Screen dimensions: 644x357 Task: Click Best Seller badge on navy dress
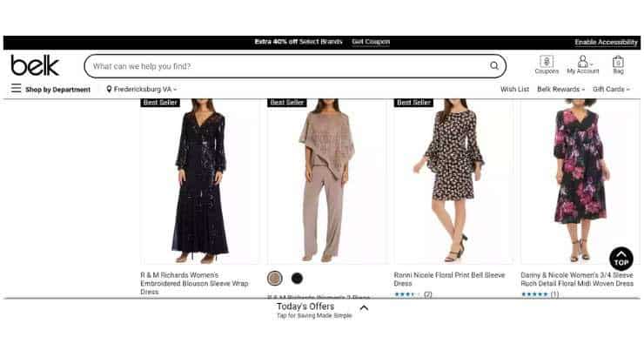pyautogui.click(x=160, y=102)
